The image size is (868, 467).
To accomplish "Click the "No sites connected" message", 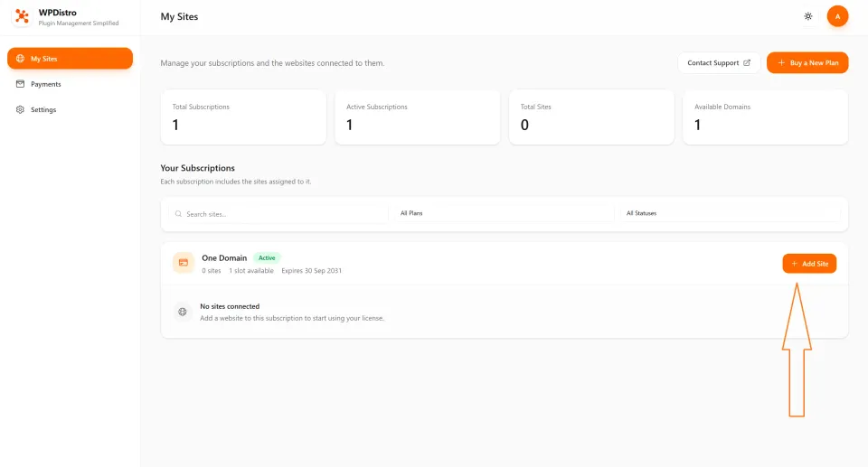I will (230, 306).
